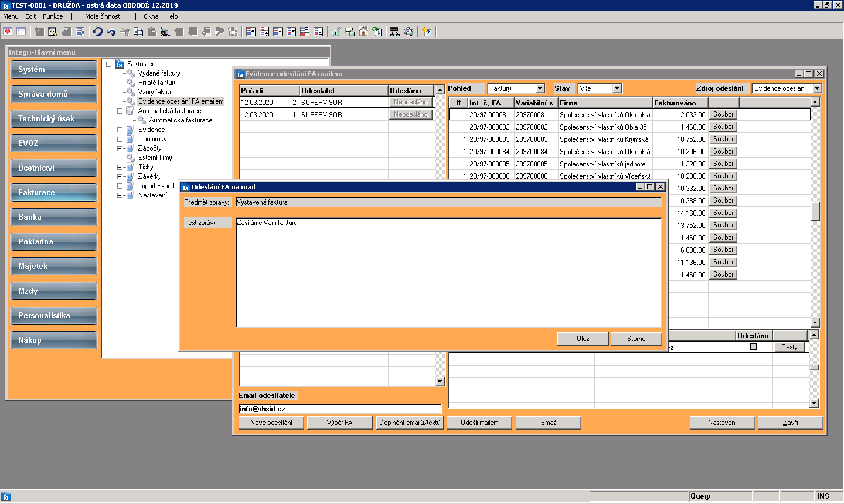Click the Nové odeslání button
This screenshot has width=844, height=504.
[271, 423]
